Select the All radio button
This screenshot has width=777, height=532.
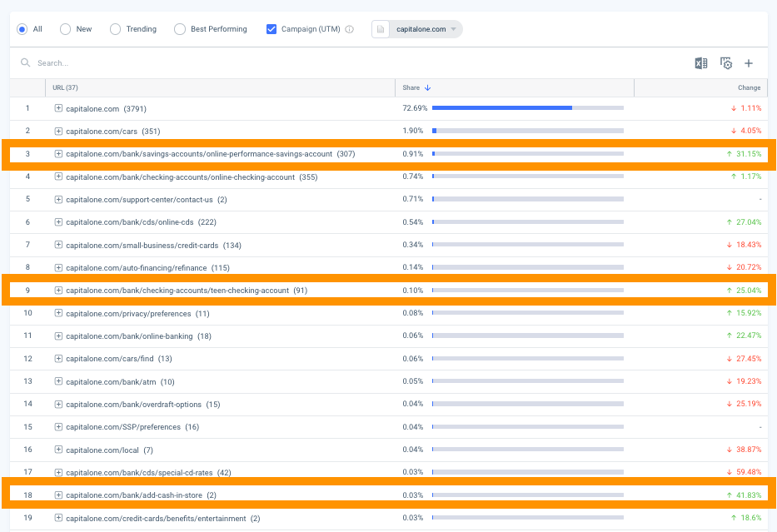coord(22,29)
